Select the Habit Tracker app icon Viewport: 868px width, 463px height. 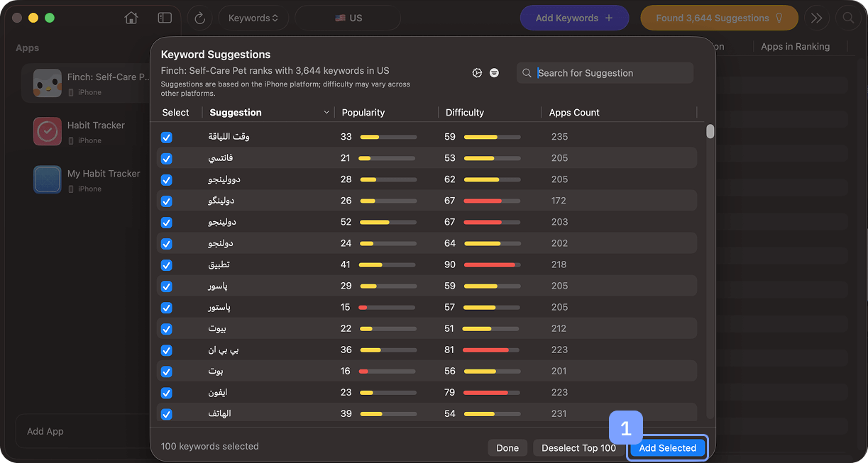48,132
